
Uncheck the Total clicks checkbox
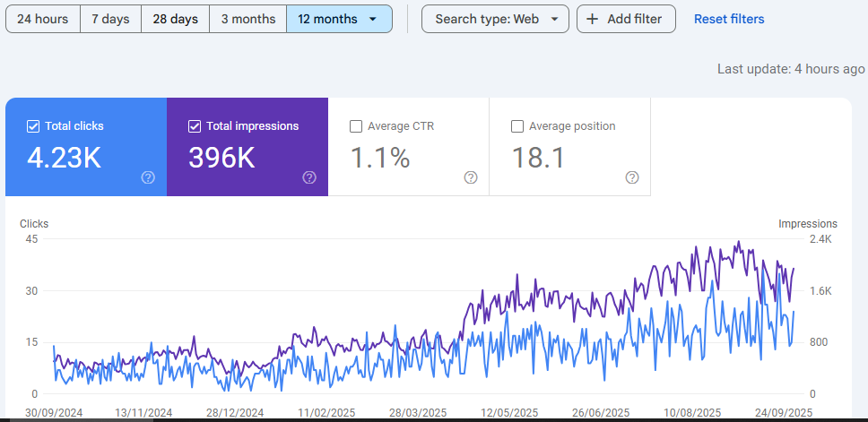[33, 126]
